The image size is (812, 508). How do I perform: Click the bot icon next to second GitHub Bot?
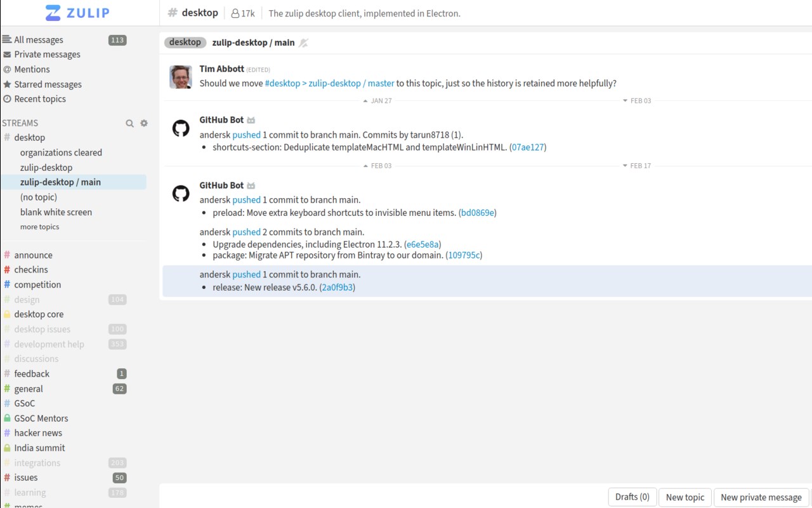click(x=251, y=185)
